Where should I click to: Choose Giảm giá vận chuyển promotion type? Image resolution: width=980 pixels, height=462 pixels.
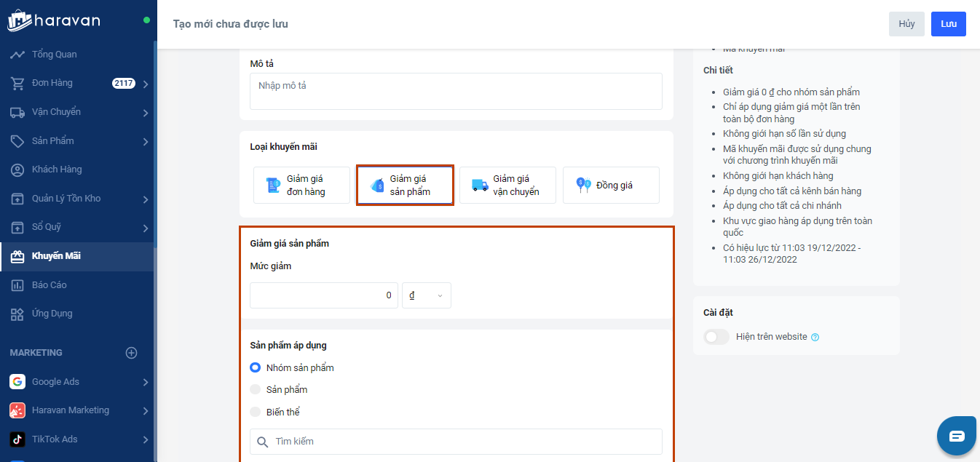click(x=507, y=186)
